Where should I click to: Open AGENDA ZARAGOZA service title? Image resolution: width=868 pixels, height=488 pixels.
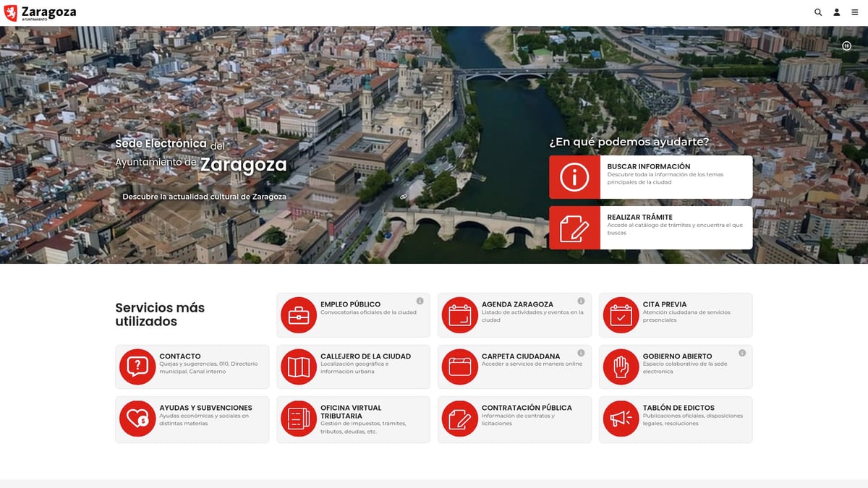pyautogui.click(x=517, y=304)
